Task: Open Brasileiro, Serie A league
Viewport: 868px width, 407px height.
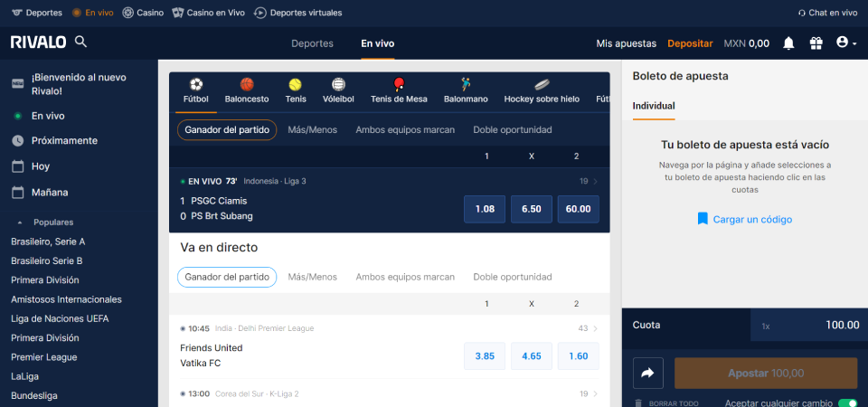Action: (48, 241)
